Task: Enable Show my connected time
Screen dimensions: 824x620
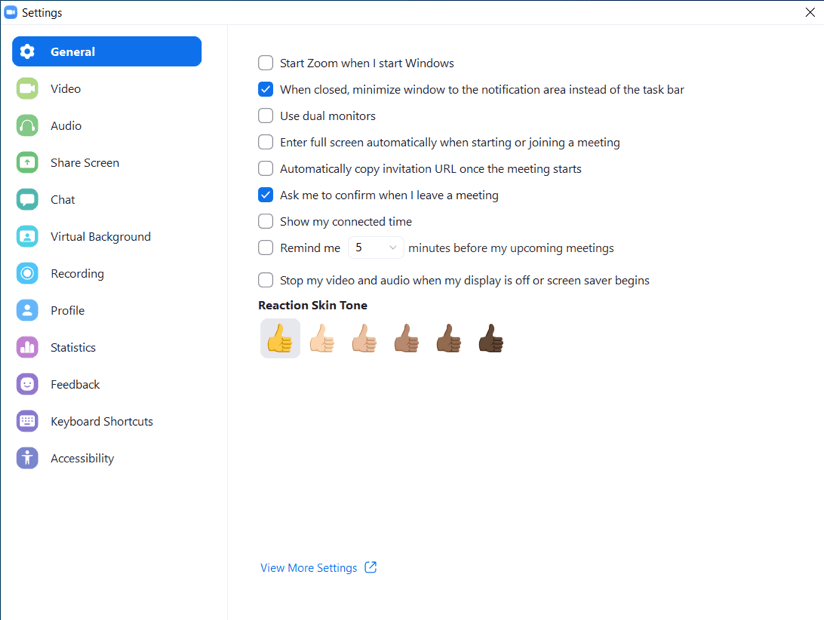Action: [265, 221]
